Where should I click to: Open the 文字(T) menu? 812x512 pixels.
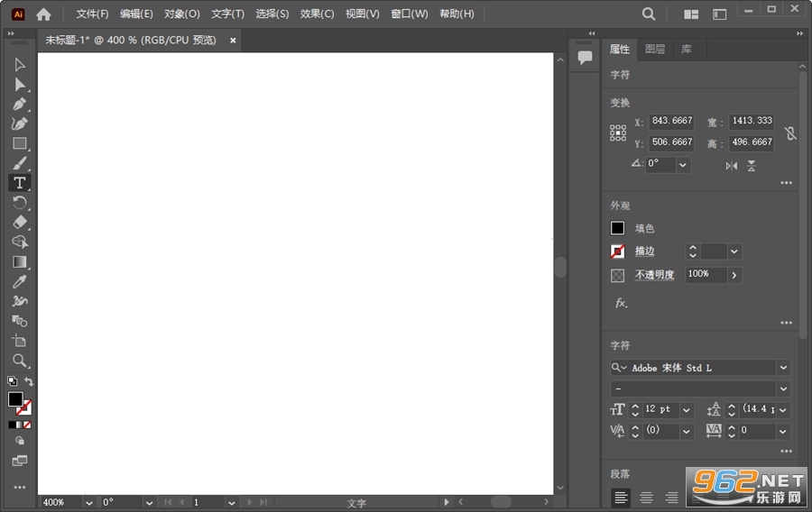[x=227, y=14]
